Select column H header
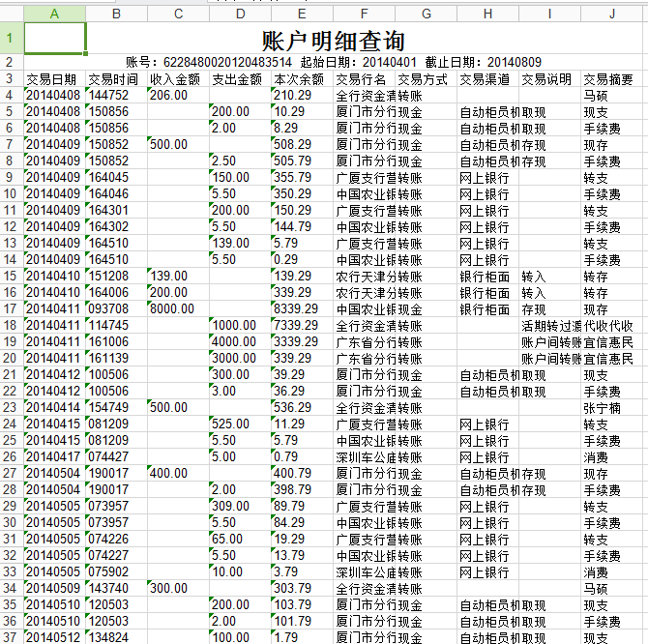 coord(487,14)
